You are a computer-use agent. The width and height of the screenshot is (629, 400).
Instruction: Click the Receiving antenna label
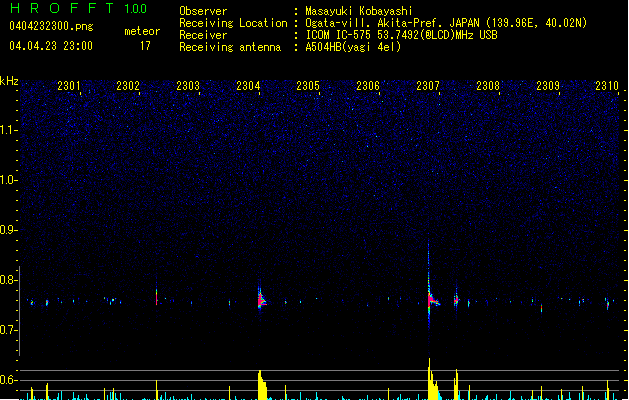point(230,47)
